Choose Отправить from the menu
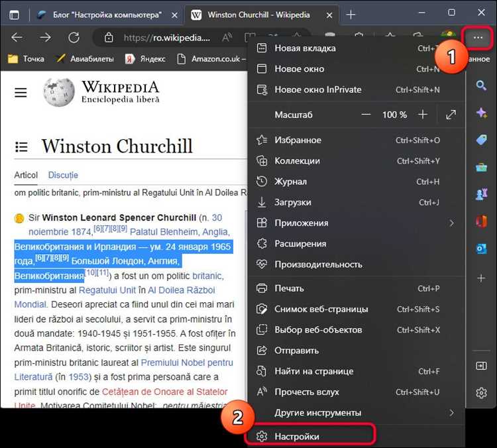 click(357, 351)
